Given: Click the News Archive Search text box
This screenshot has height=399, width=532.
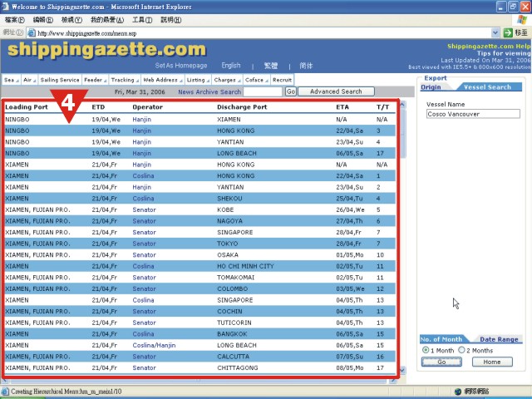Looking at the screenshot, I should [263, 91].
